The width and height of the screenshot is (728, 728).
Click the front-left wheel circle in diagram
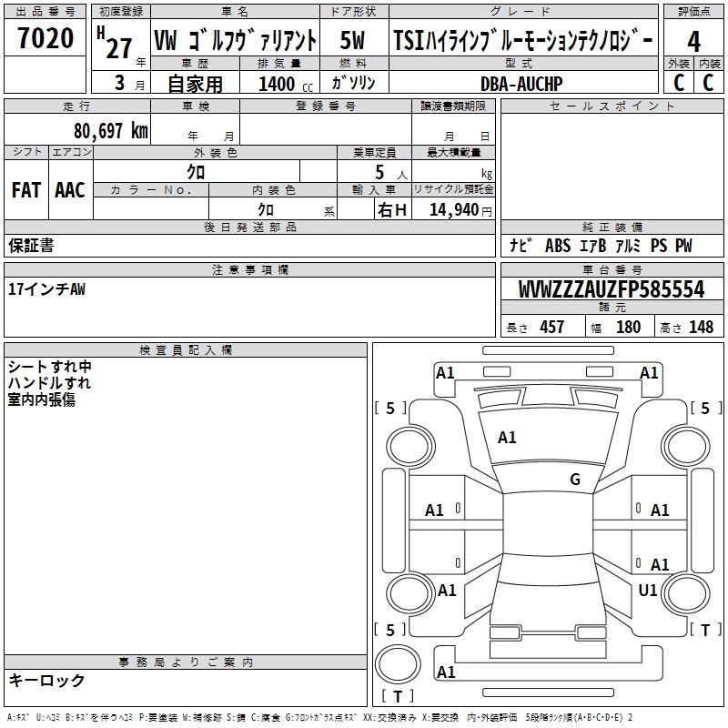click(410, 447)
